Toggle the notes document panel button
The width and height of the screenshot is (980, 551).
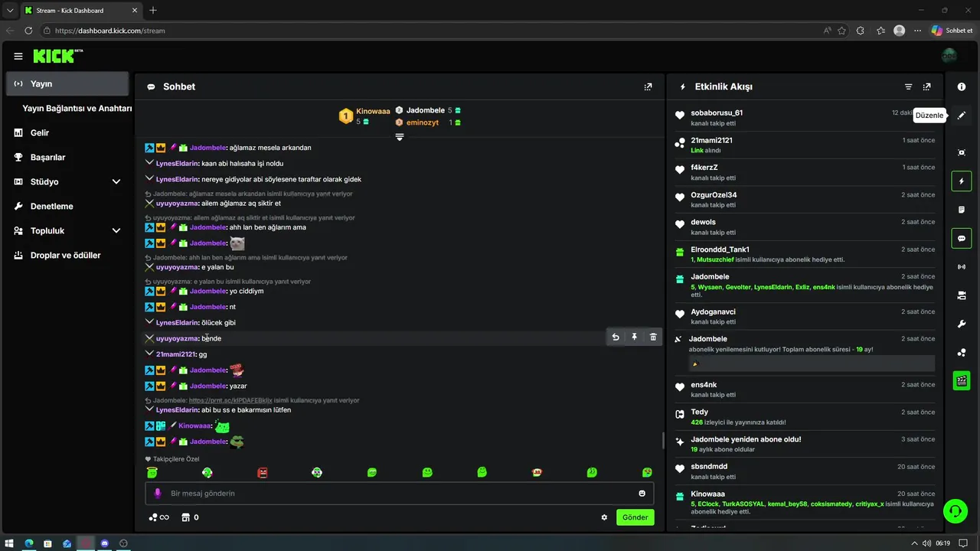tap(962, 210)
